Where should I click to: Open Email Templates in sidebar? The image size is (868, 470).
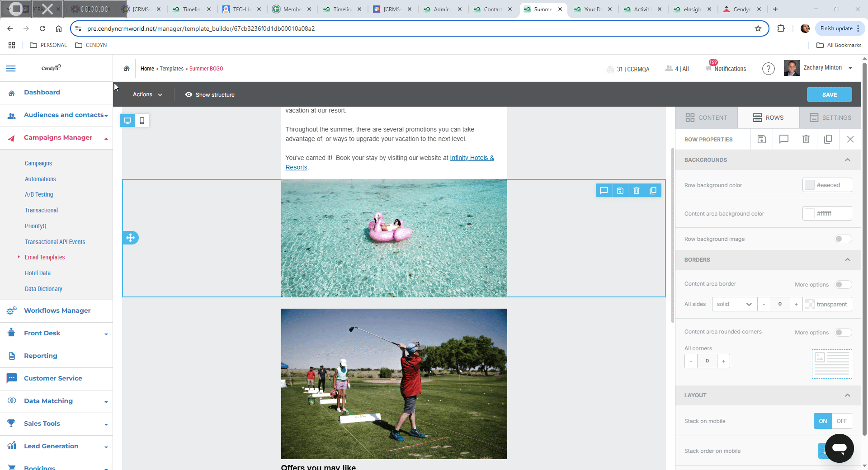click(45, 257)
